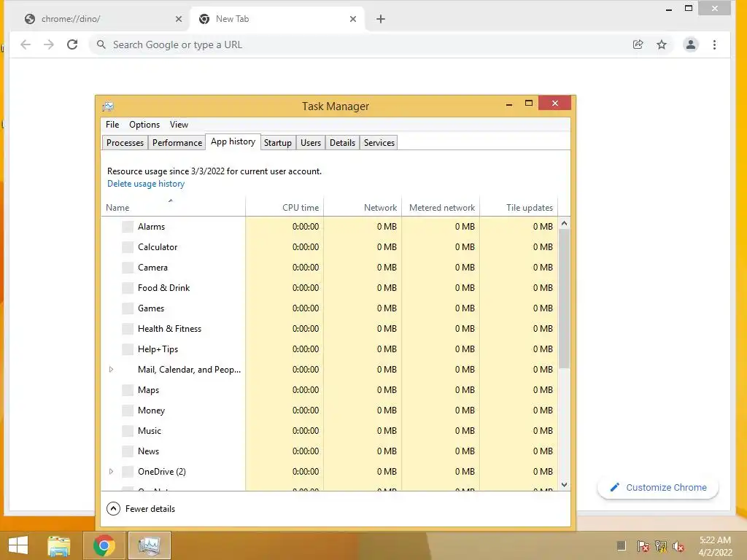This screenshot has height=560, width=747.
Task: Click Chrome's reload page icon
Action: coord(72,44)
